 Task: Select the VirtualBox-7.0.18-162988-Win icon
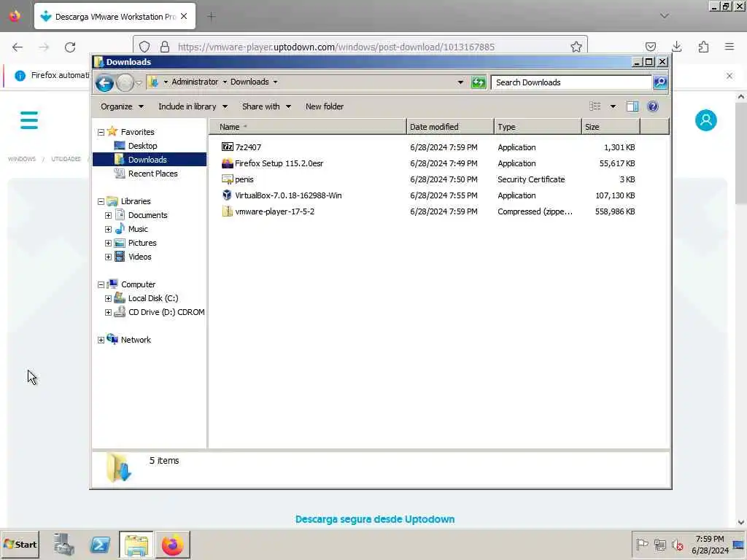[x=228, y=195]
